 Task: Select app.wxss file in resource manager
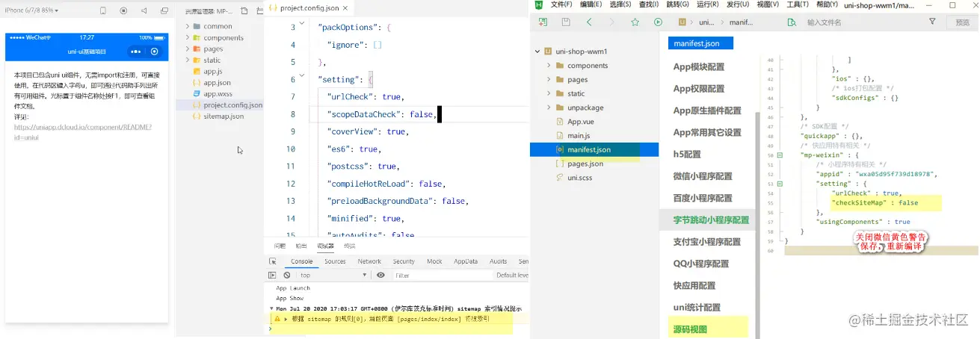pyautogui.click(x=218, y=93)
